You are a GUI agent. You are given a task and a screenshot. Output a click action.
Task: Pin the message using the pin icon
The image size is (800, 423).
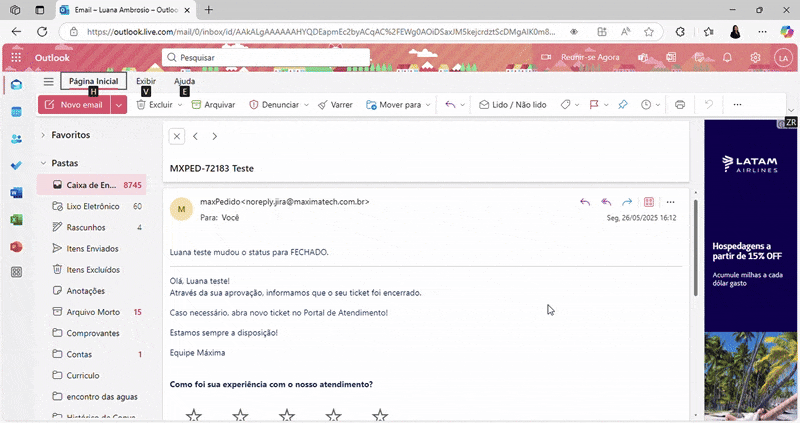622,104
